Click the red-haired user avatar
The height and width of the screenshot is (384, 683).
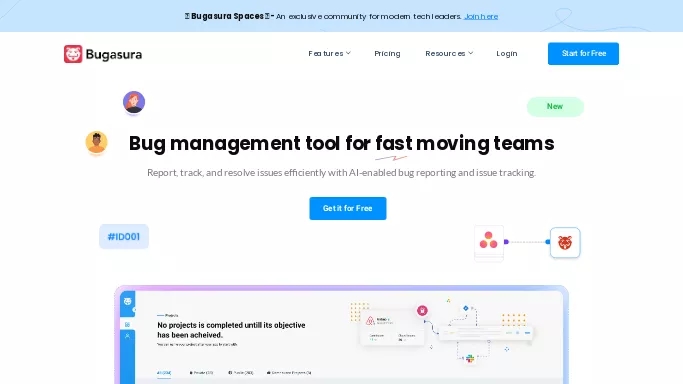pos(134,102)
